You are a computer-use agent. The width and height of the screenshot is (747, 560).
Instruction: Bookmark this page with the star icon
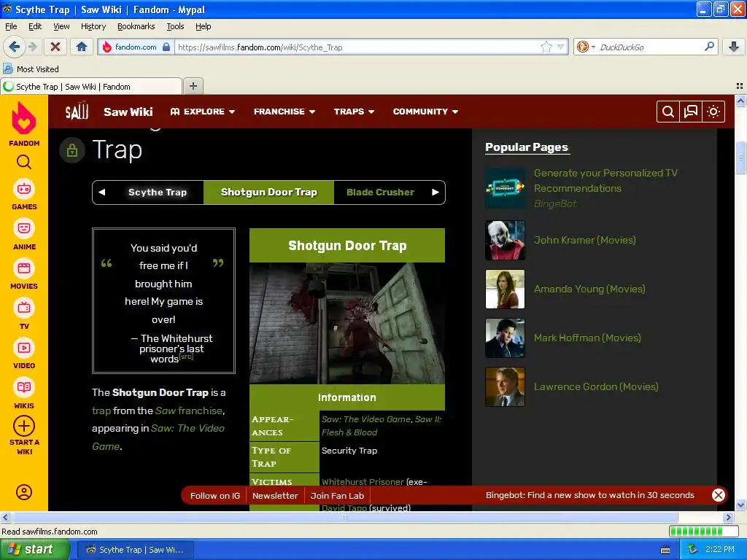(546, 47)
